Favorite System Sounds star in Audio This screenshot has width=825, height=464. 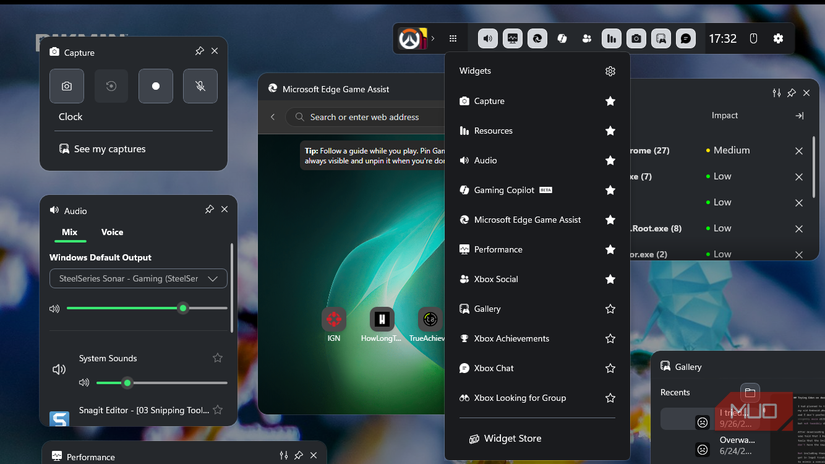217,358
